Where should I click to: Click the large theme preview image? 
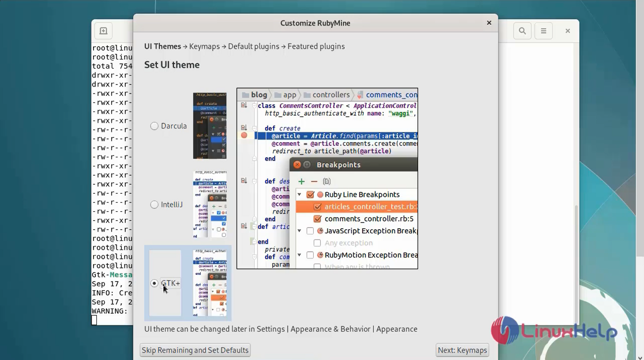[327, 179]
